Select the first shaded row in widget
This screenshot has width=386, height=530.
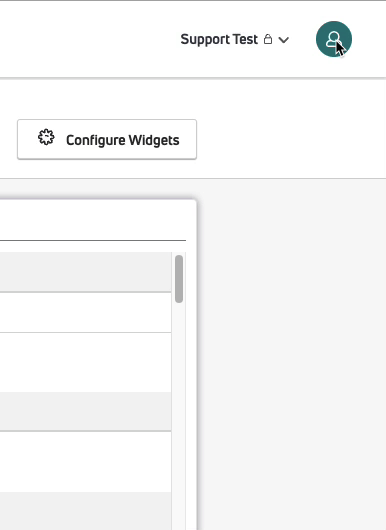pos(86,272)
